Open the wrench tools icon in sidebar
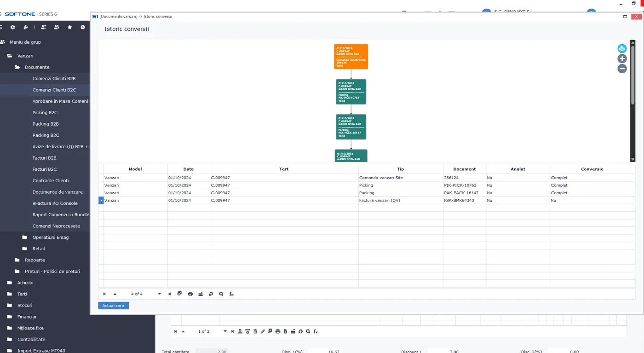644x353 pixels. point(26,27)
